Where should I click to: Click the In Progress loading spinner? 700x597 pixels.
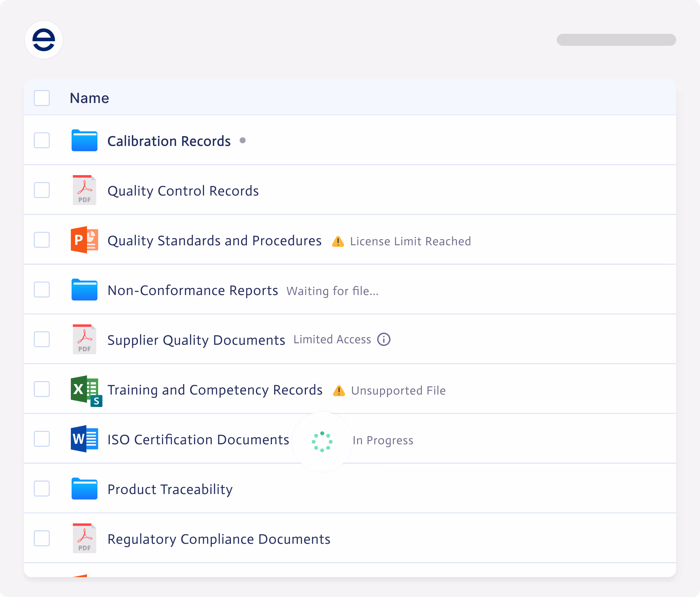click(x=322, y=442)
